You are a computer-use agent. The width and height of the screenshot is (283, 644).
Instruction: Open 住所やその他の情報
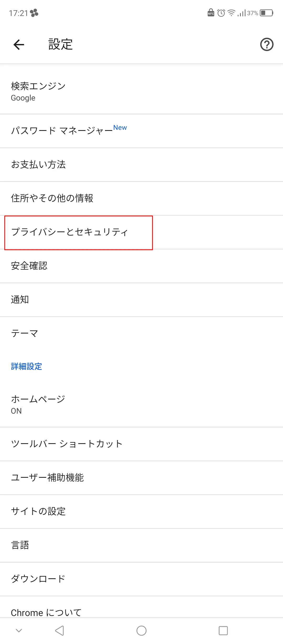tap(141, 198)
